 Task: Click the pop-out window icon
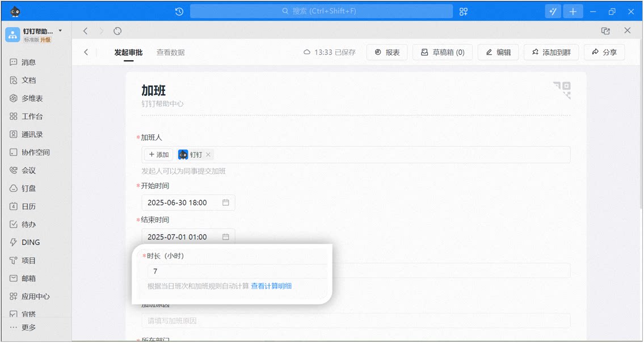[605, 31]
